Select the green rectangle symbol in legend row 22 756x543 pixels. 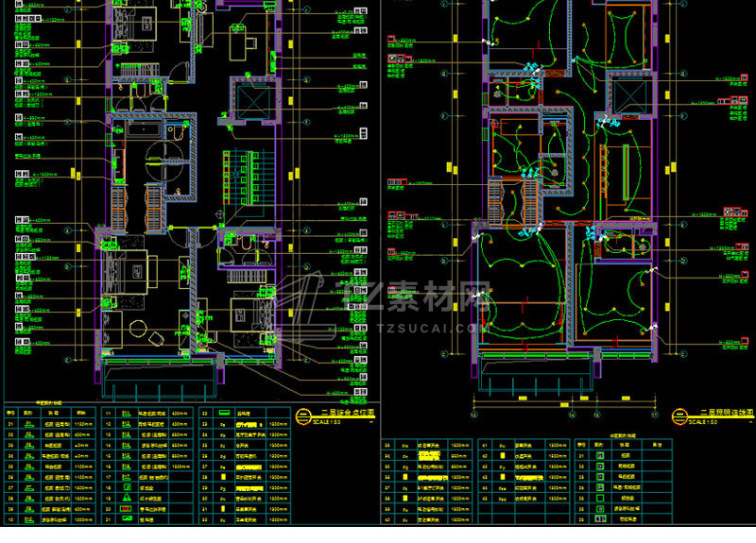pyautogui.click(x=223, y=413)
